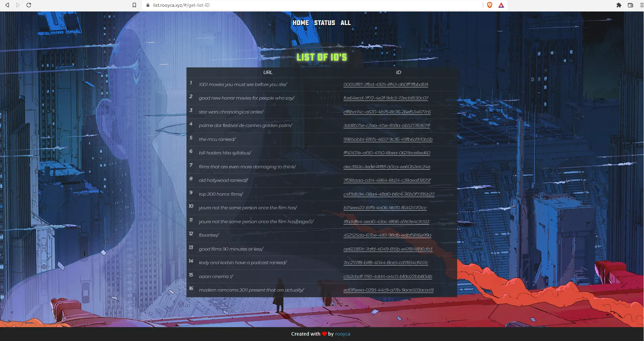Open ID for 1001 movies you must see
The width and height of the screenshot is (644, 341).
[386, 85]
